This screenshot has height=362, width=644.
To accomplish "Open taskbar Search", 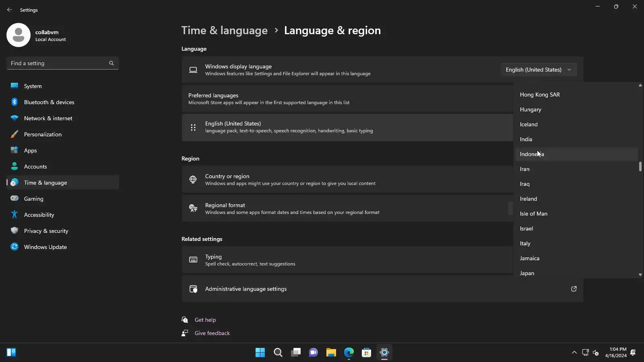I will [x=278, y=353].
